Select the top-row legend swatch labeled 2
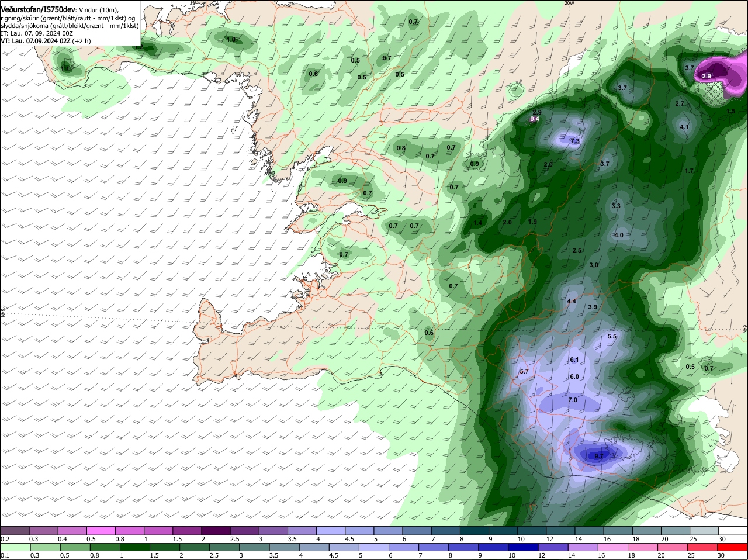Viewport: 748px width, 560px height. [216, 531]
